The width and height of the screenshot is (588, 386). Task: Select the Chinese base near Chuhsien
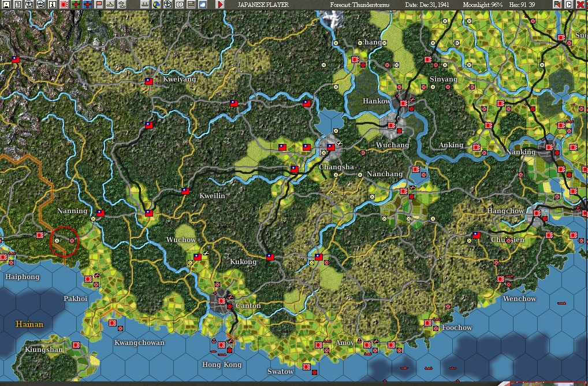(477, 235)
